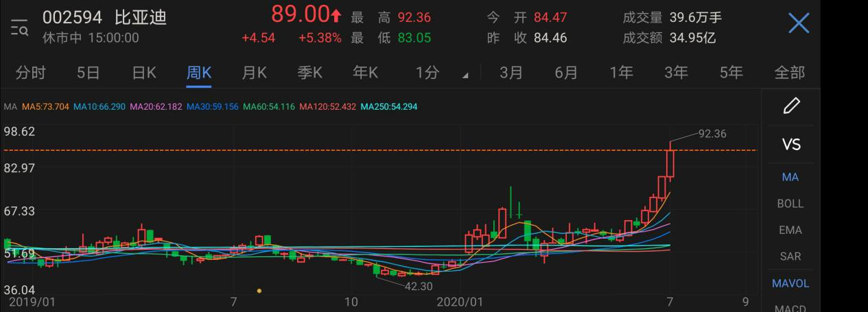The width and height of the screenshot is (868, 312).
Task: Set the range to 3年
Action: (x=677, y=73)
